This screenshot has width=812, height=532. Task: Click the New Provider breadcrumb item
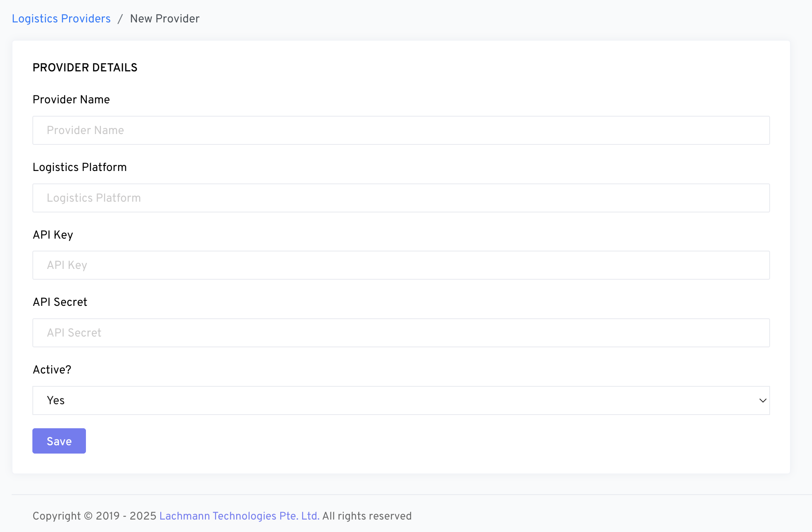164,19
